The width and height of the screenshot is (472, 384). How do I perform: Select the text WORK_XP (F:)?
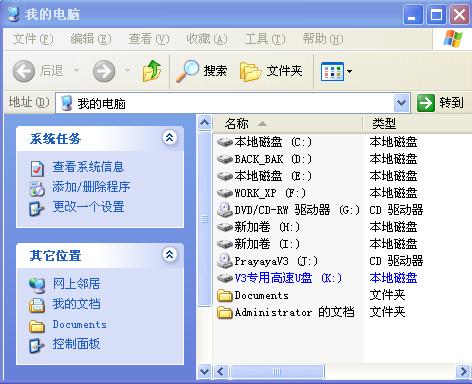[270, 193]
